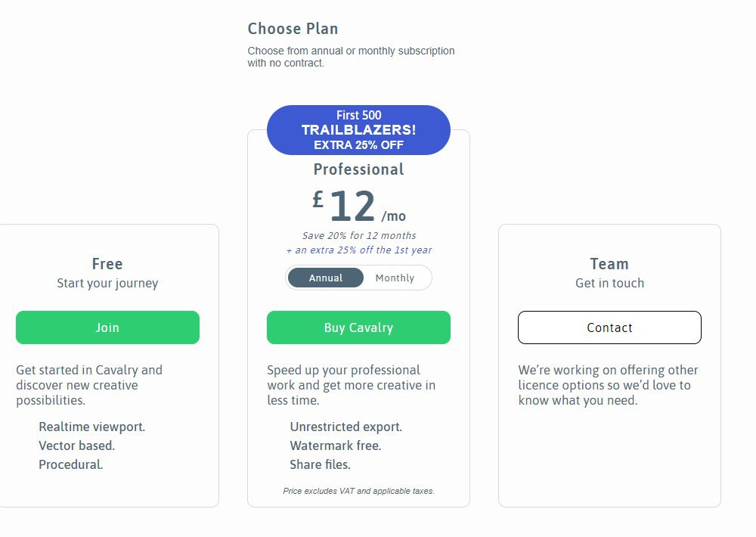The height and width of the screenshot is (537, 756).
Task: Click the Procedural feature item
Action: (70, 464)
